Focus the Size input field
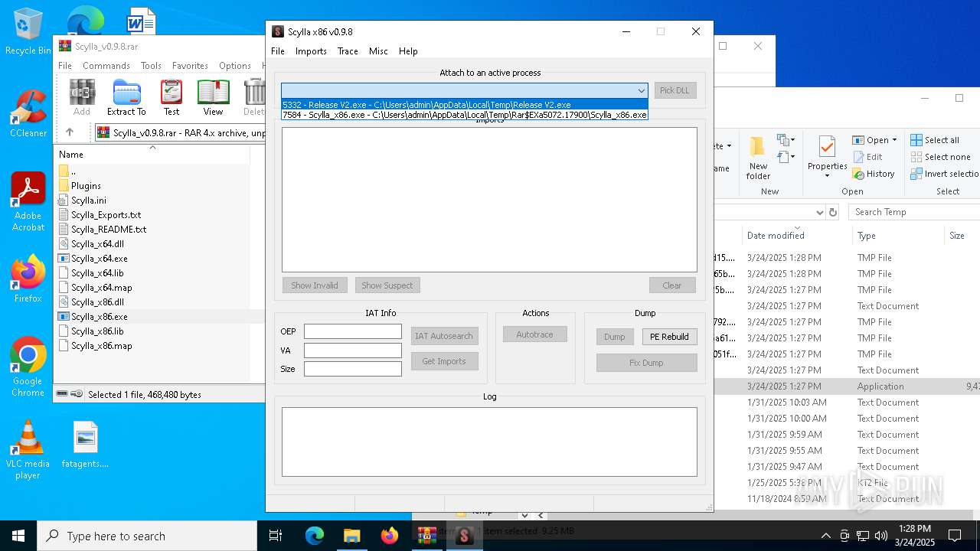 (352, 369)
